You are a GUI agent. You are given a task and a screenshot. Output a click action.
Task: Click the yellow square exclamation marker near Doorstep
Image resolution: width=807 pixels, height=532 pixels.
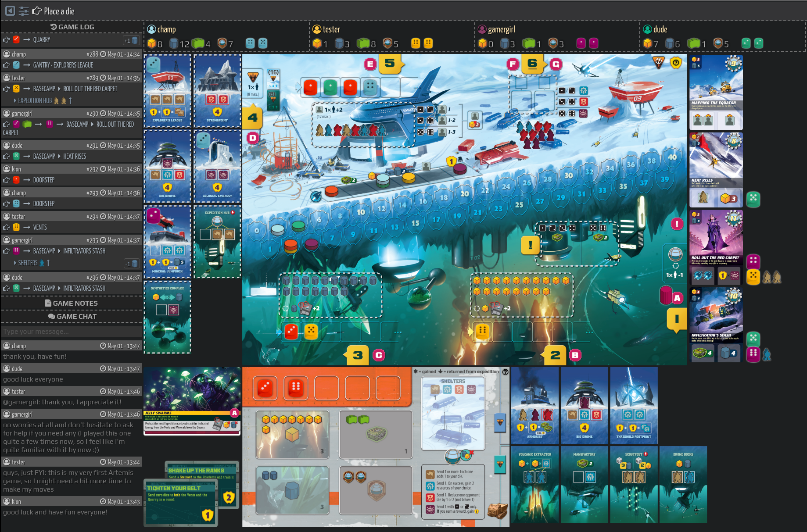[x=530, y=245]
